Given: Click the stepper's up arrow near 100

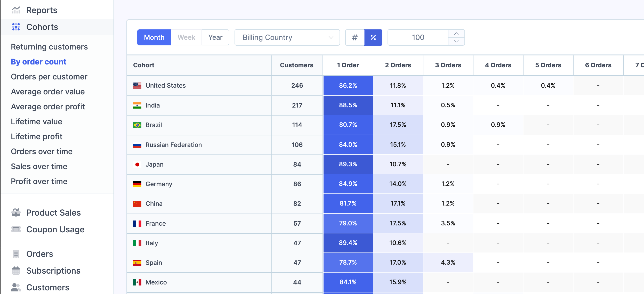Looking at the screenshot, I should pos(456,34).
